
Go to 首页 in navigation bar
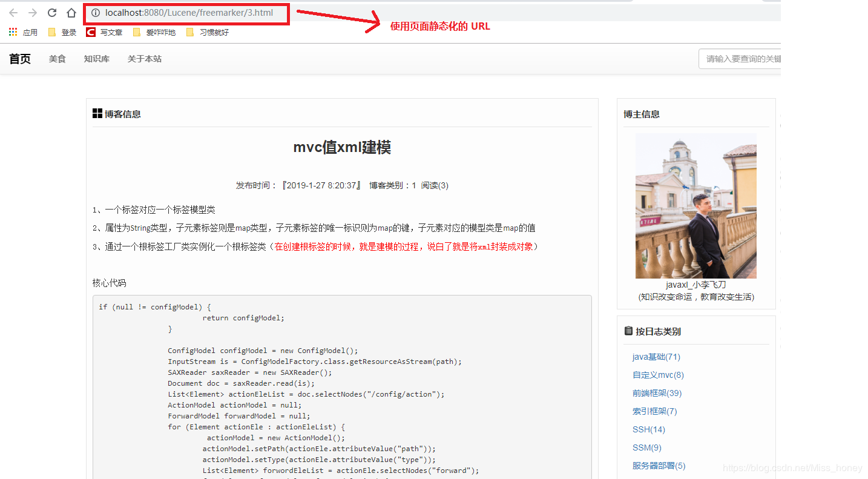tap(20, 59)
